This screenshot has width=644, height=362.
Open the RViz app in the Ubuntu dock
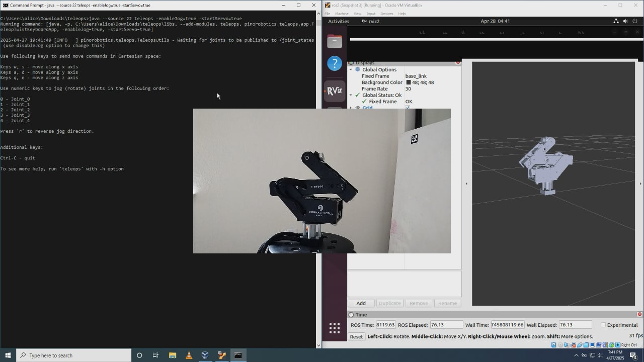335,91
